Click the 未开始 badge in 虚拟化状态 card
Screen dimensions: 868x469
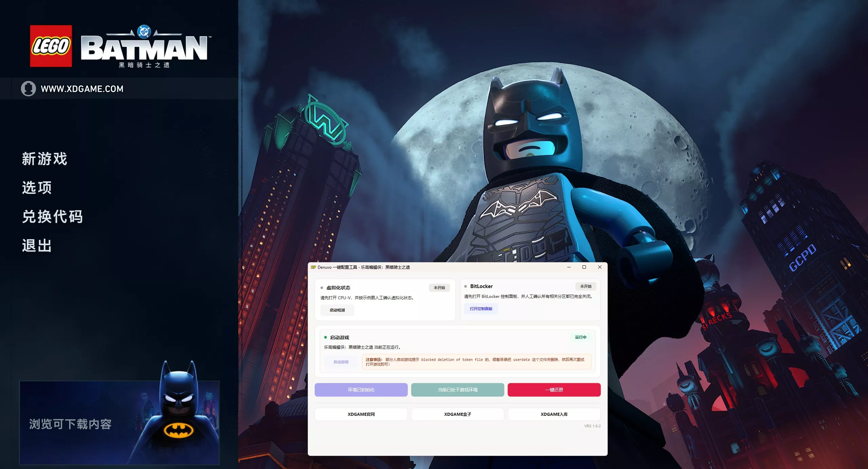point(439,288)
